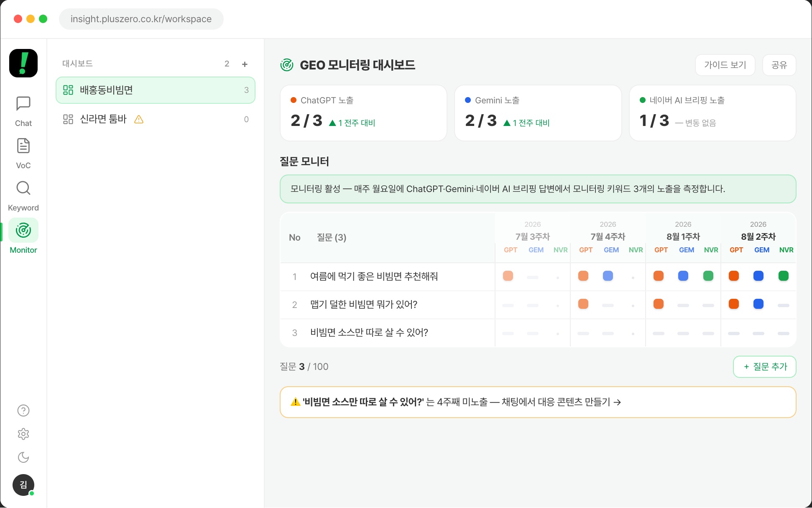Click 8월 2주차 GEM swatch for 맵기 덜한 row
This screenshot has height=508, width=812.
[x=758, y=304]
